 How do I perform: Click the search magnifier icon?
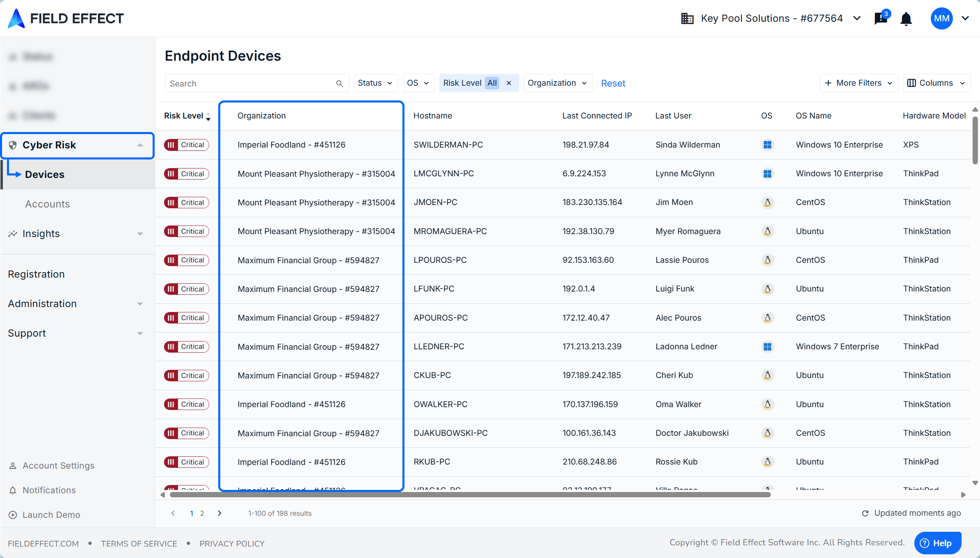(339, 84)
